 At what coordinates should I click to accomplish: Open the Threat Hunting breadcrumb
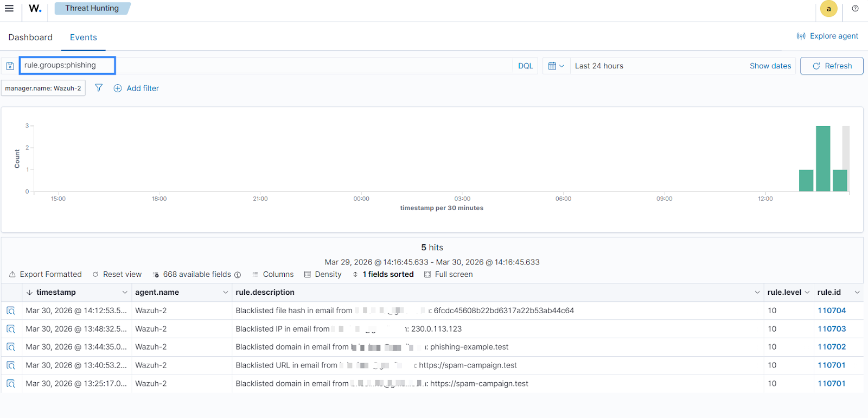click(92, 8)
